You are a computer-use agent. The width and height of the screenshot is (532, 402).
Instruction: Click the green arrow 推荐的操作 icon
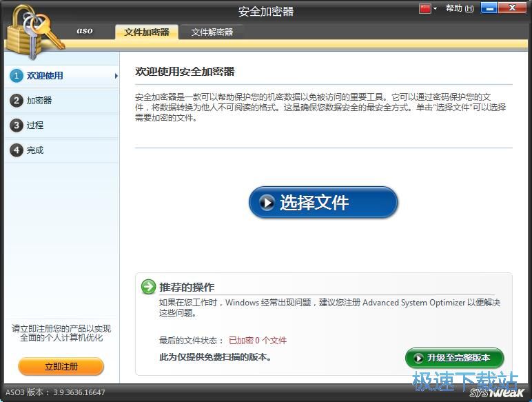point(148,287)
